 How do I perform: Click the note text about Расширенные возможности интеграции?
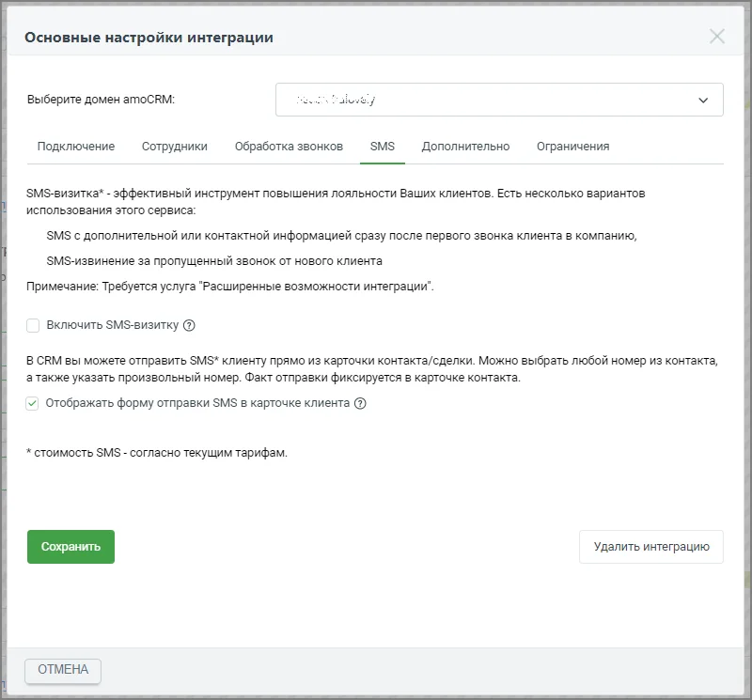[230, 287]
